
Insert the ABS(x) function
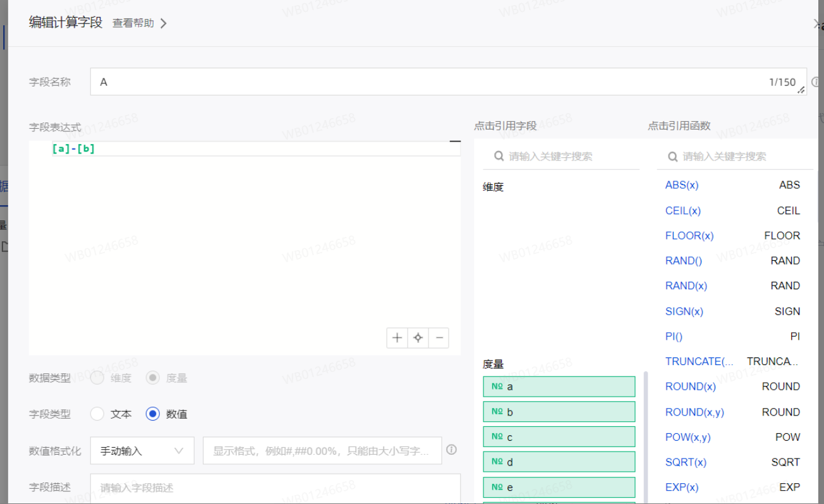(682, 185)
